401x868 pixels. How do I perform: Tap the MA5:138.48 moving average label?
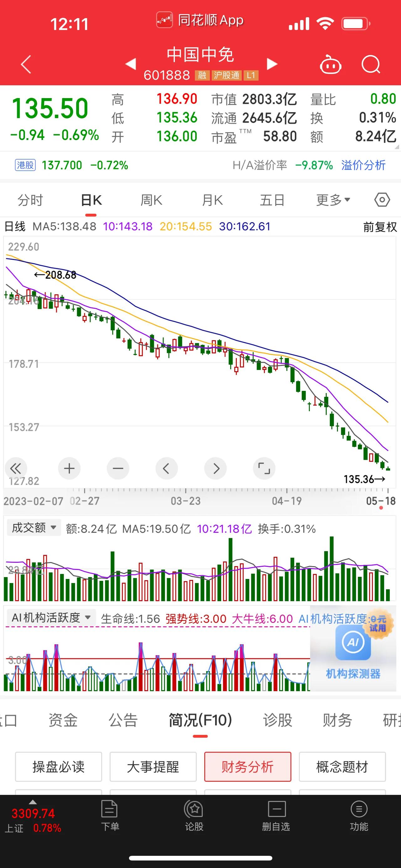point(64,226)
